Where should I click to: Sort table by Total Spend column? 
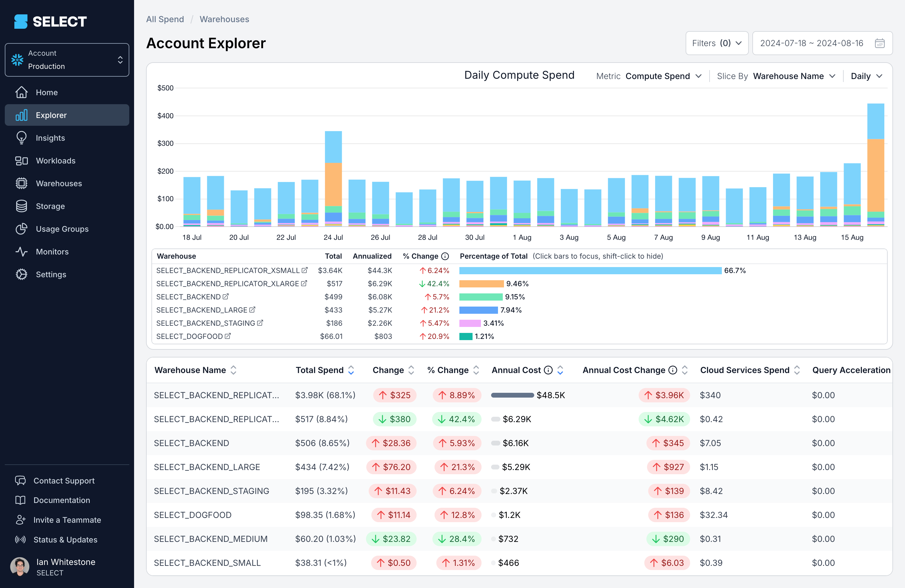click(351, 370)
